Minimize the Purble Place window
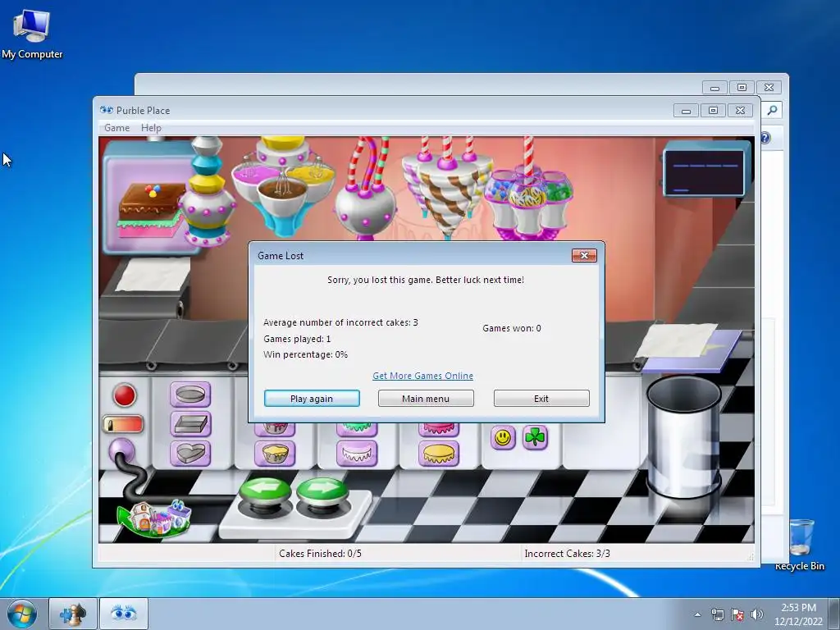The width and height of the screenshot is (840, 630). 686,111
